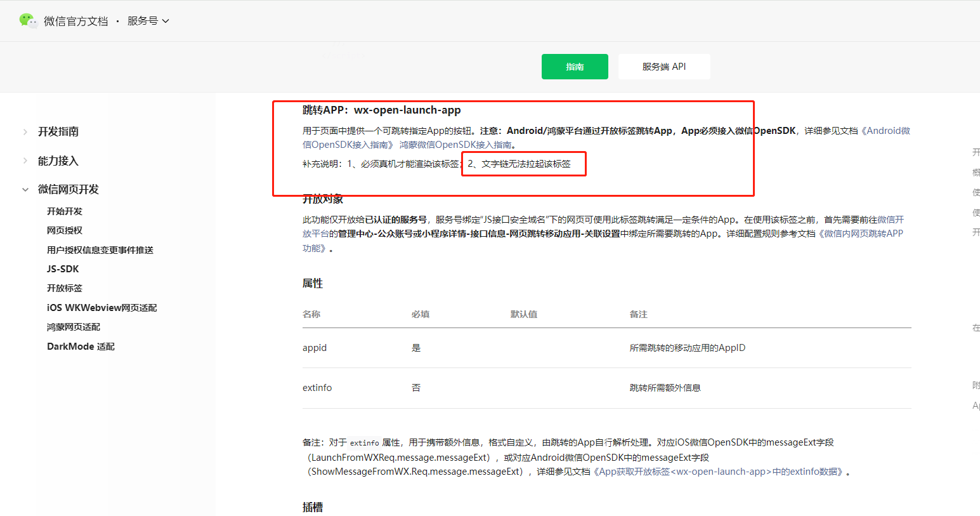The image size is (980, 516).
Task: Click the 插槽 heading
Action: click(313, 507)
